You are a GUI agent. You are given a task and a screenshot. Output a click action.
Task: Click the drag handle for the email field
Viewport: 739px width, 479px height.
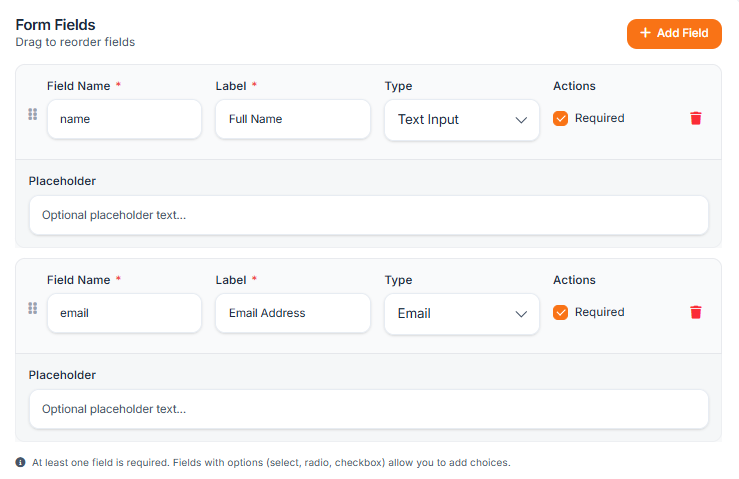tap(32, 308)
